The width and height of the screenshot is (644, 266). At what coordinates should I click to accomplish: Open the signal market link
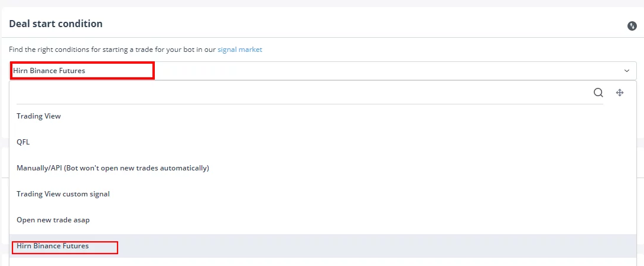(240, 50)
